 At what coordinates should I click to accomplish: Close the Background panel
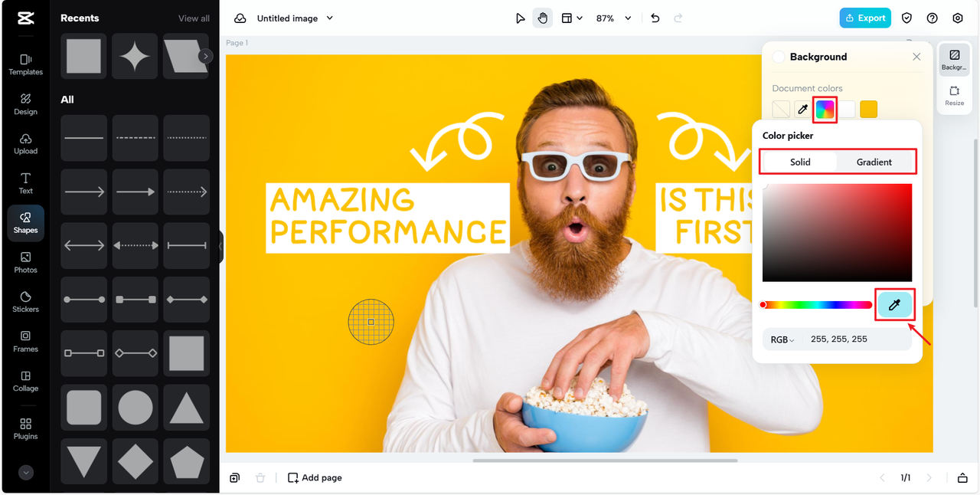click(x=916, y=57)
